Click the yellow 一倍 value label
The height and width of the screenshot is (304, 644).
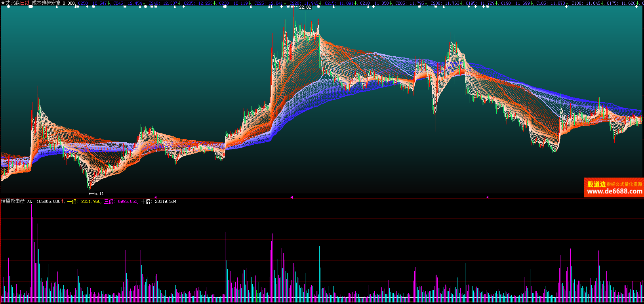coord(84,201)
